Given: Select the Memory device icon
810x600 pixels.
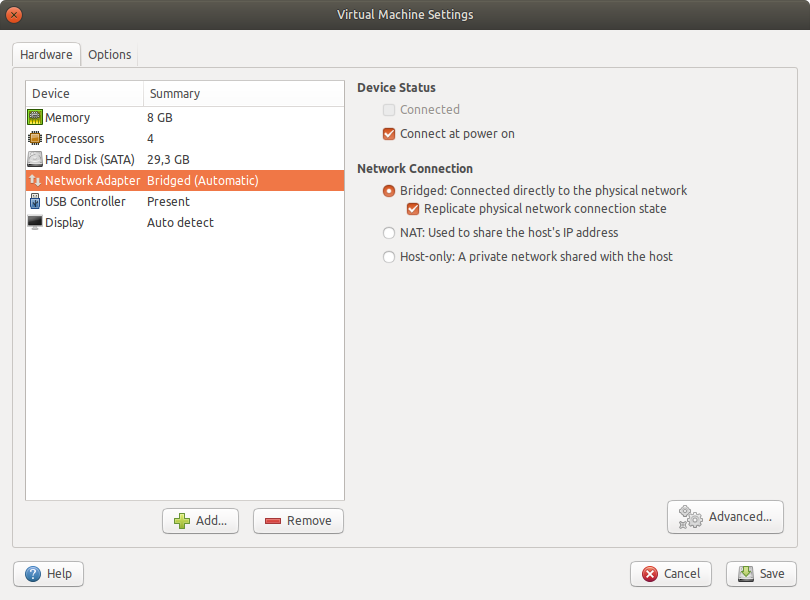Looking at the screenshot, I should (34, 117).
